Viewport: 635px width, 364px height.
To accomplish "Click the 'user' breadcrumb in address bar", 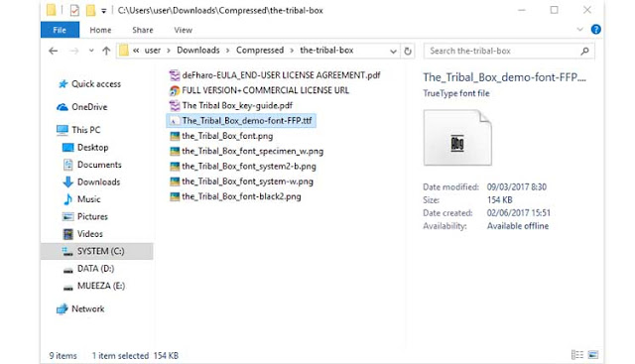I will click(152, 51).
